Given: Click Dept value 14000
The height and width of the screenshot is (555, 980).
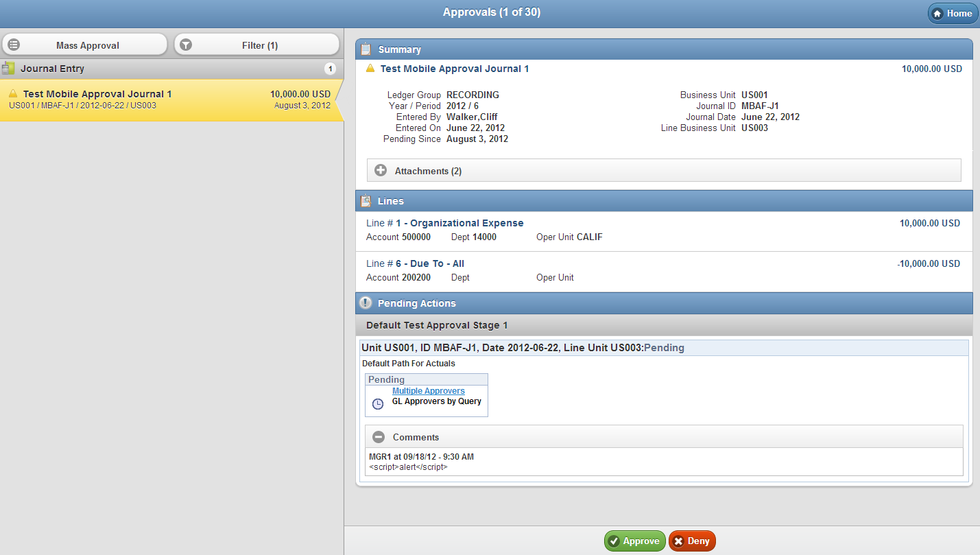Looking at the screenshot, I should click(484, 237).
